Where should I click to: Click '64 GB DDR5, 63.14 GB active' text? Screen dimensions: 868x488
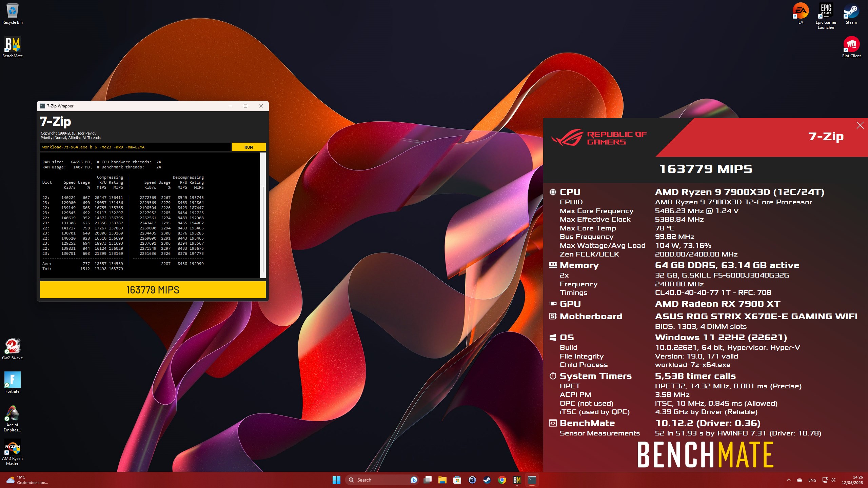coord(727,265)
